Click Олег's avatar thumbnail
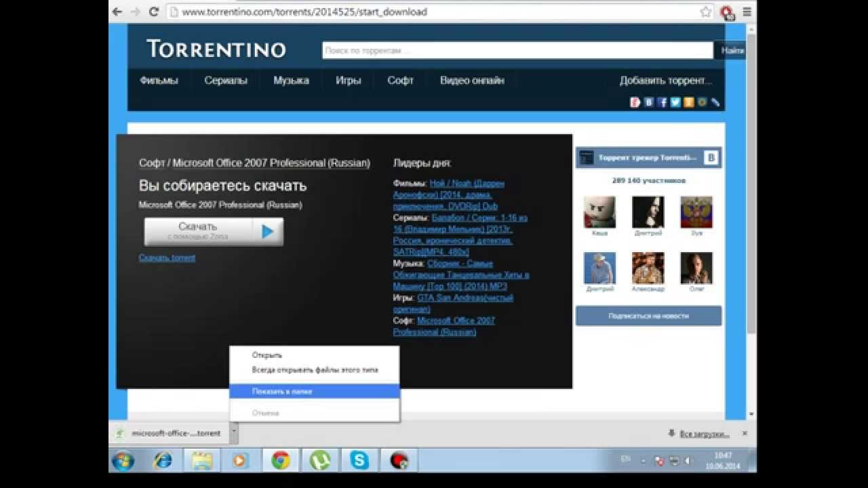The image size is (868, 488). point(696,268)
